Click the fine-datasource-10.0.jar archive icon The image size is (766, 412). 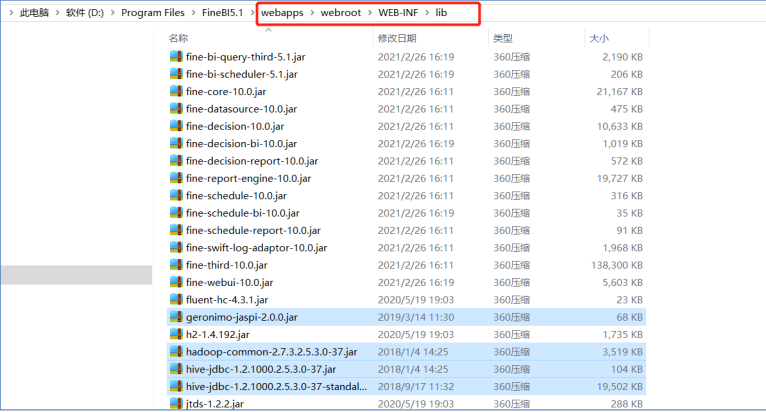[176, 108]
